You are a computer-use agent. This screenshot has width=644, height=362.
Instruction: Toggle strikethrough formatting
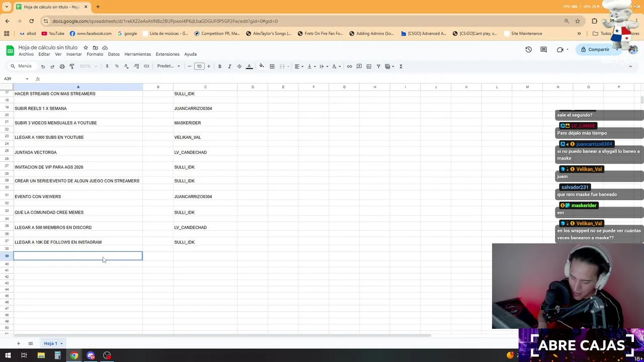pos(239,66)
